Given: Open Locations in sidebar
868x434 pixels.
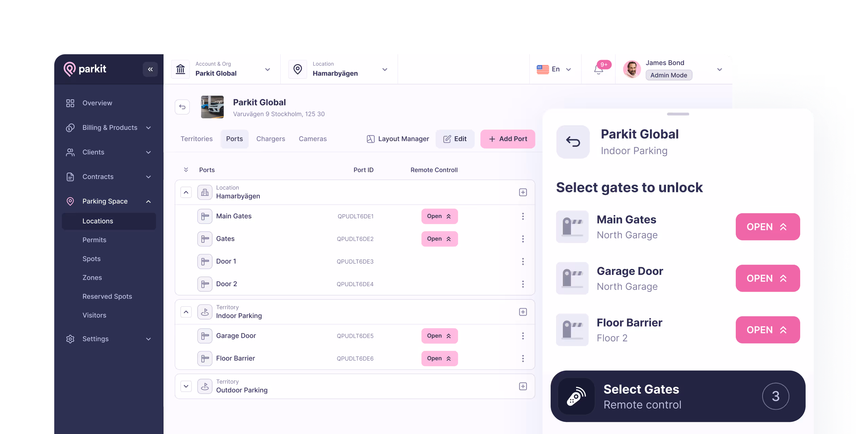Looking at the screenshot, I should pyautogui.click(x=108, y=221).
